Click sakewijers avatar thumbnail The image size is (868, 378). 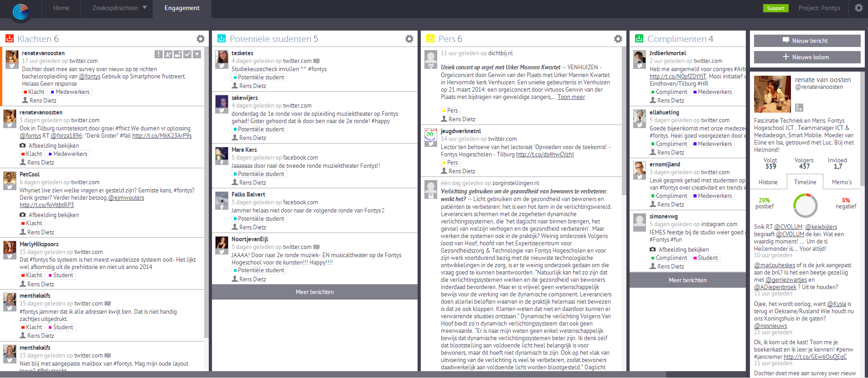(222, 104)
